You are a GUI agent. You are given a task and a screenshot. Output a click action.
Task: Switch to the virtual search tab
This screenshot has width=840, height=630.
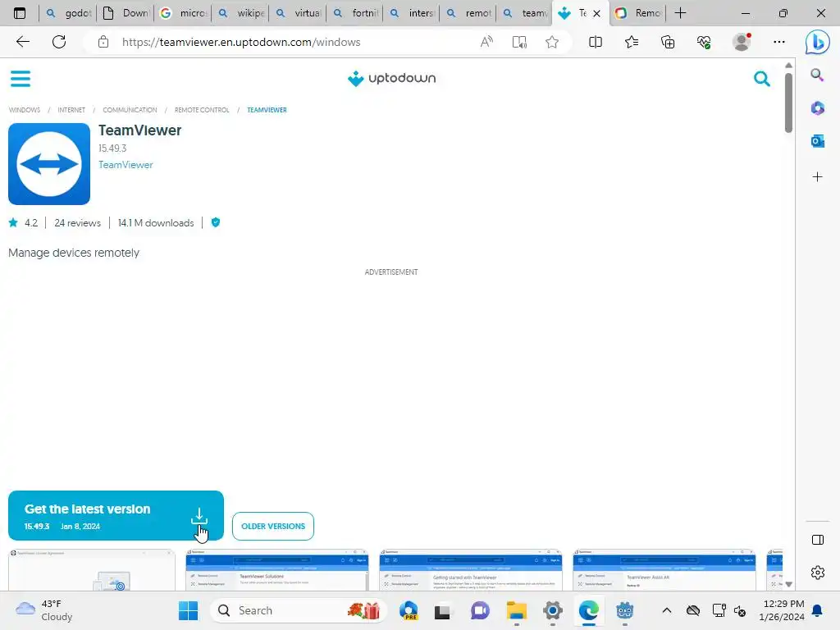pos(297,13)
